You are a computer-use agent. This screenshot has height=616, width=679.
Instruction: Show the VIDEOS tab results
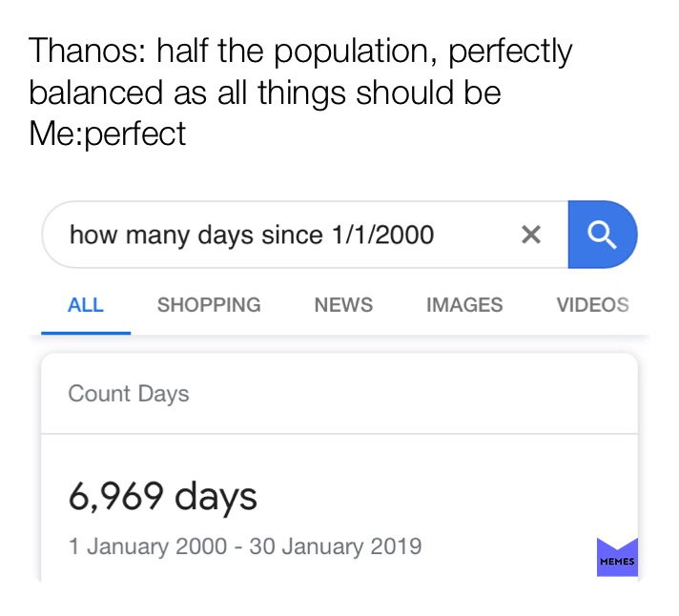tap(592, 305)
